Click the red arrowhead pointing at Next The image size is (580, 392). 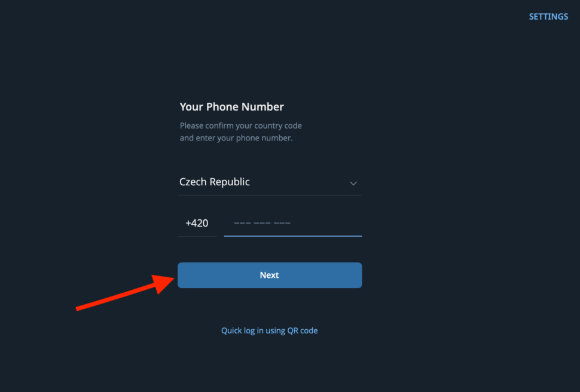(164, 283)
